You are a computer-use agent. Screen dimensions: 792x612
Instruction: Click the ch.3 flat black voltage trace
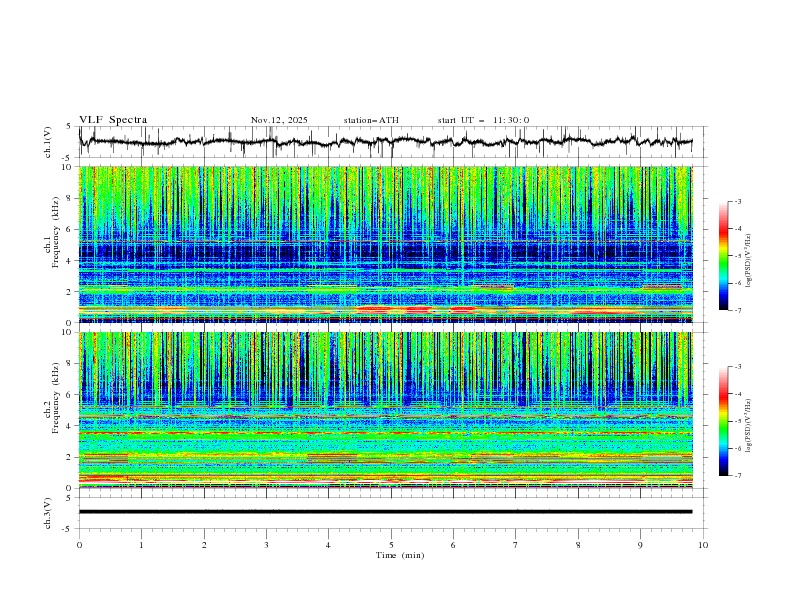(x=385, y=512)
